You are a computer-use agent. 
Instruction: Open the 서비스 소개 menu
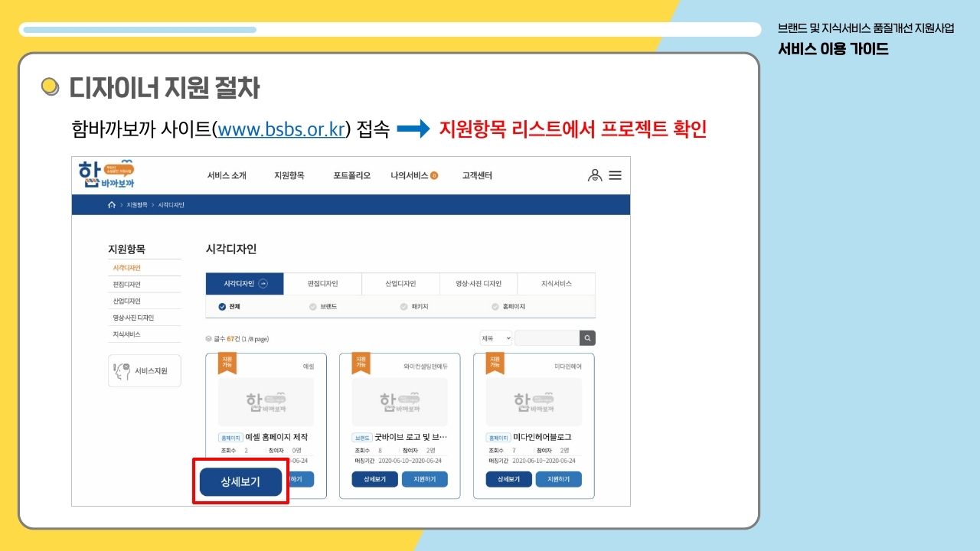tap(227, 175)
